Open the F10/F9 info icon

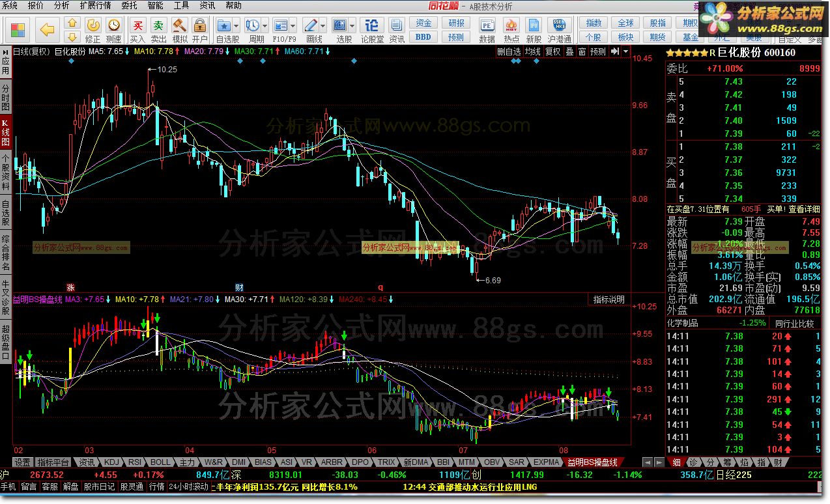[281, 25]
